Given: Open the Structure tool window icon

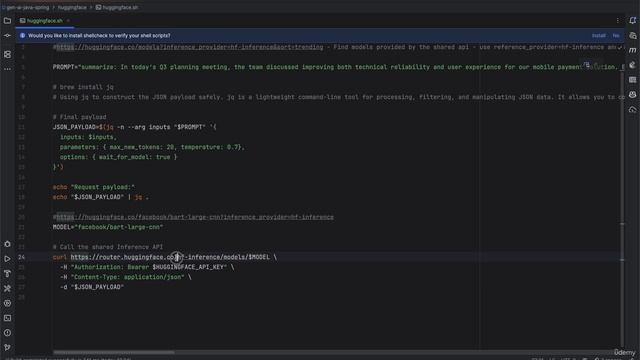Looking at the screenshot, I should pos(7,54).
